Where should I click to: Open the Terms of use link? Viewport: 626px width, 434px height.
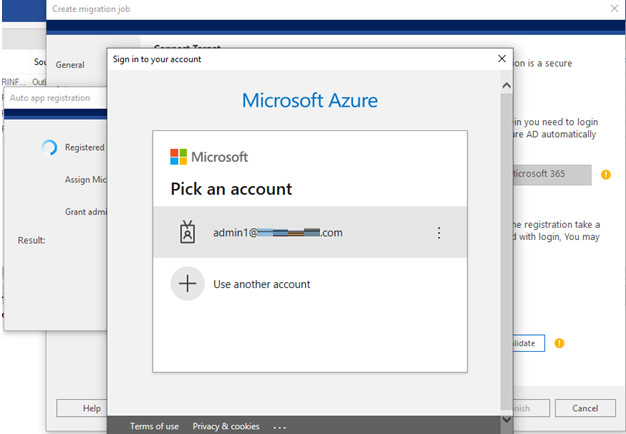(x=154, y=426)
